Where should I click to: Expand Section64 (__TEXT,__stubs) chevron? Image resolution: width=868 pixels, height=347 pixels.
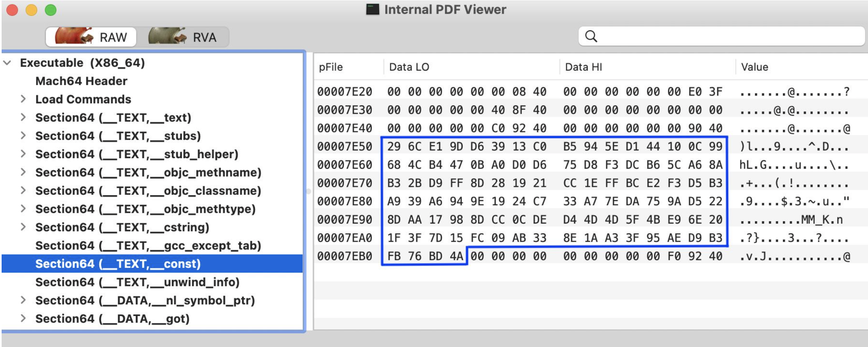click(x=23, y=136)
